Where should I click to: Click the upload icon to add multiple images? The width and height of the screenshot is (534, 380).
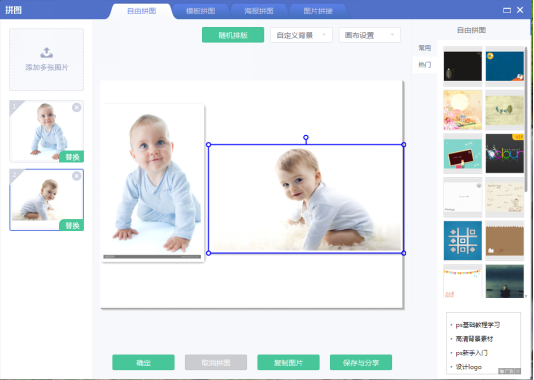point(47,52)
